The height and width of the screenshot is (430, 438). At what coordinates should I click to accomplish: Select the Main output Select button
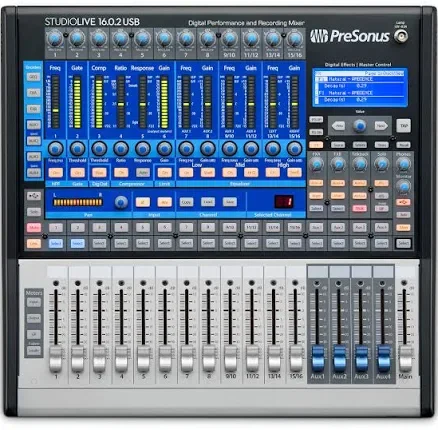pos(403,244)
